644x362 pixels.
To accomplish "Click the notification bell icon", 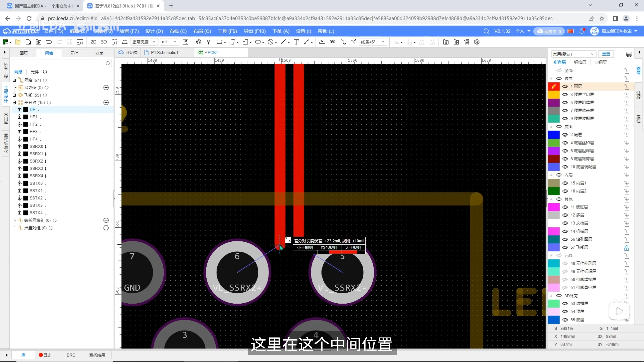I will pos(582,31).
